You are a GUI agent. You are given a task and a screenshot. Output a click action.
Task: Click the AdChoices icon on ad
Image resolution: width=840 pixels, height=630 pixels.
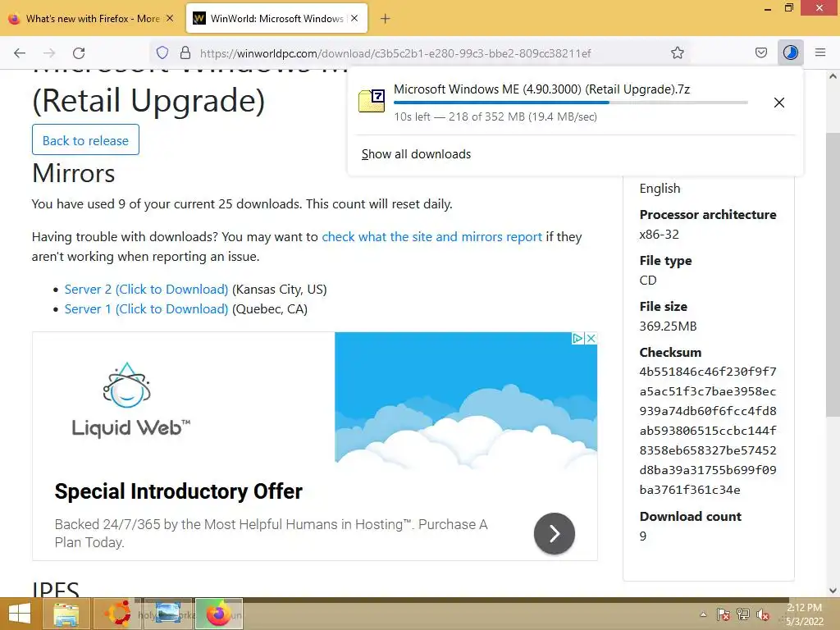[578, 338]
